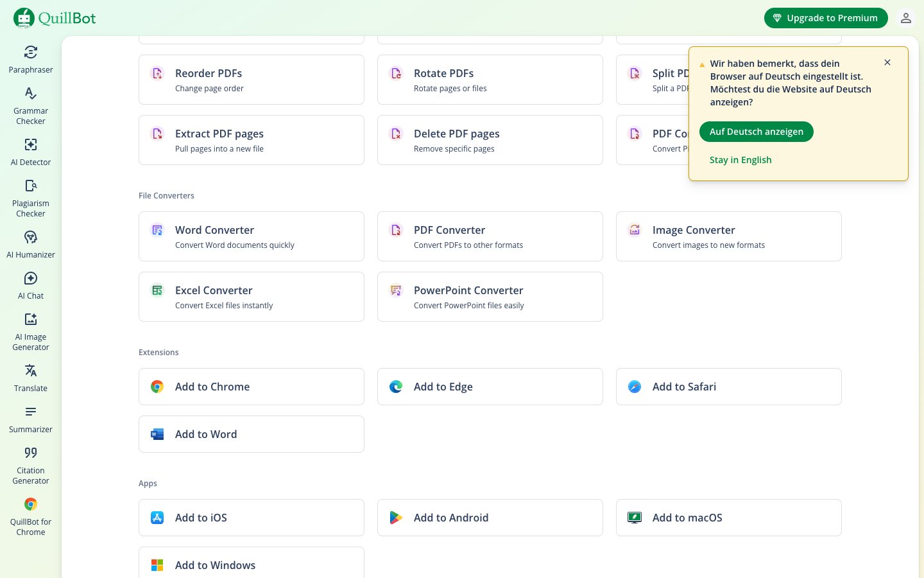
Task: Open the AI Detector tool
Action: point(31,152)
